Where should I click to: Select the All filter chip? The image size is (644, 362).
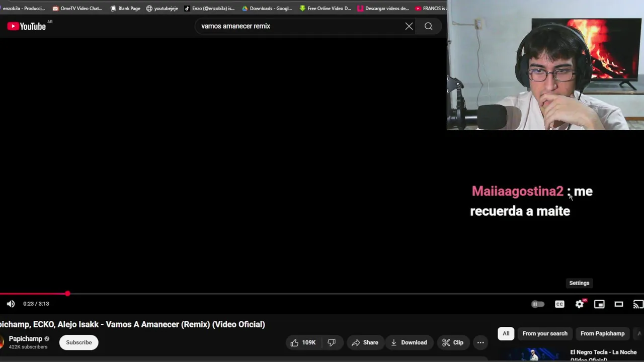point(506,333)
